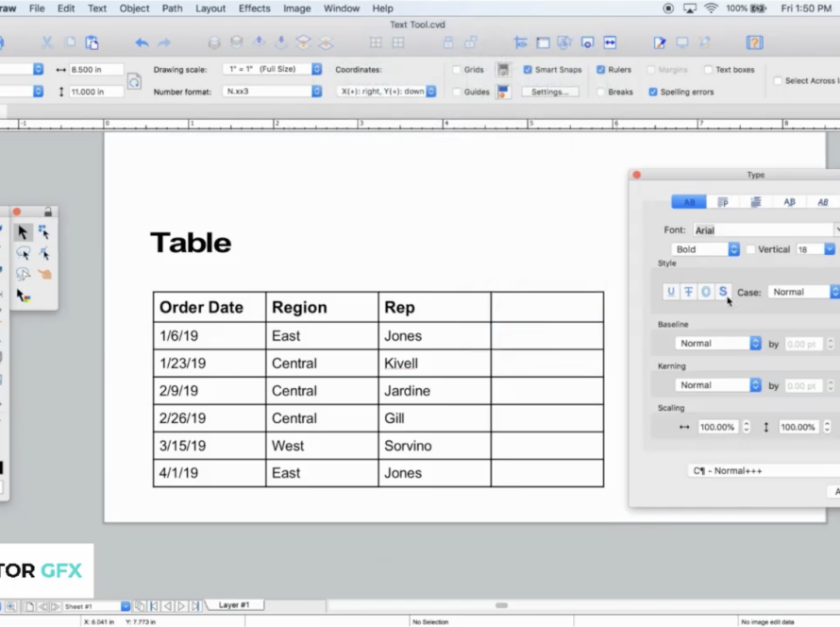This screenshot has width=840, height=627.
Task: Click the Strikethrough style icon
Action: coord(688,292)
